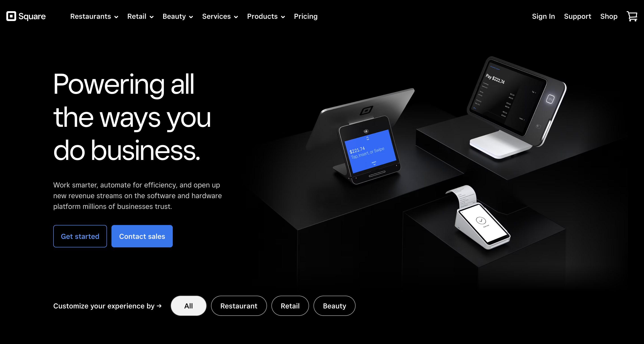Click the Get started button
644x344 pixels.
pyautogui.click(x=80, y=236)
